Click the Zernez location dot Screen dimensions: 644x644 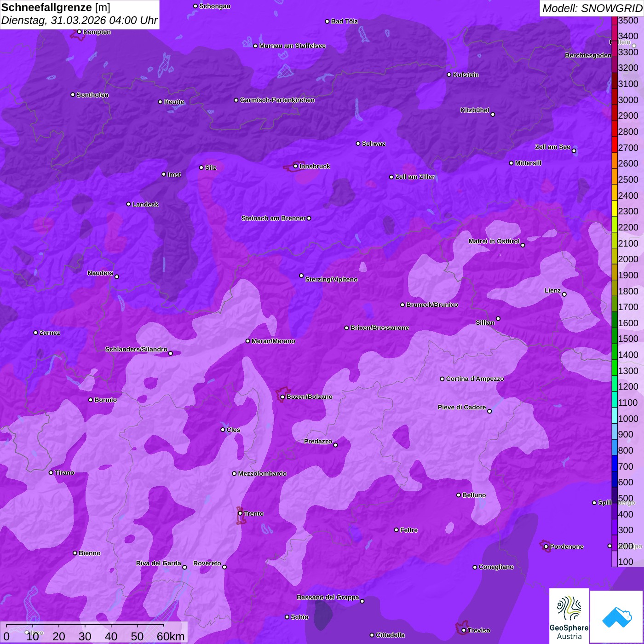pos(35,333)
